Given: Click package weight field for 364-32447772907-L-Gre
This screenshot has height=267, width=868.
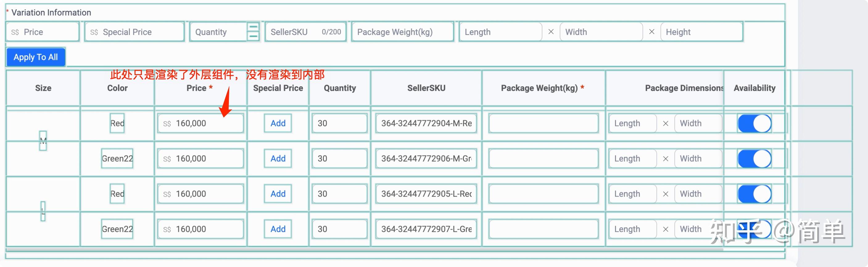Looking at the screenshot, I should coord(544,229).
